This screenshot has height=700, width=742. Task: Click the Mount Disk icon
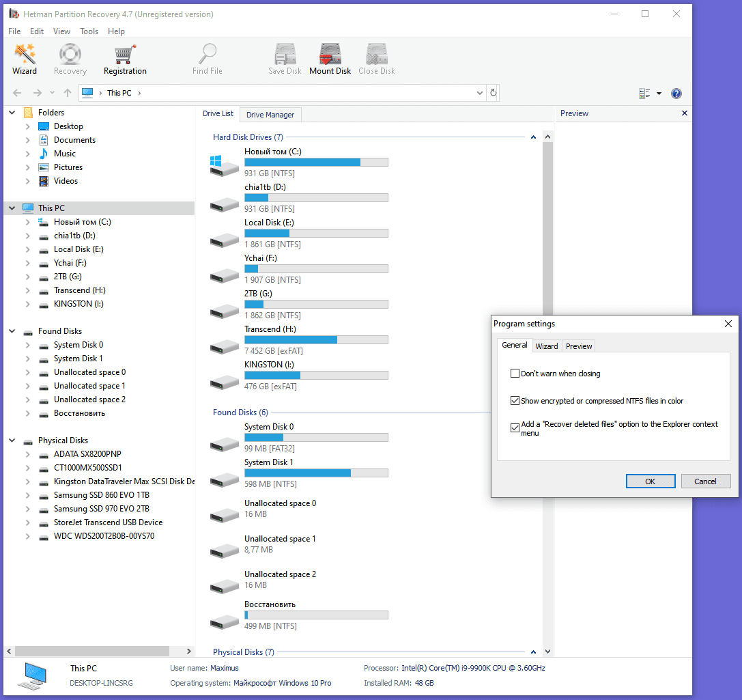(330, 59)
